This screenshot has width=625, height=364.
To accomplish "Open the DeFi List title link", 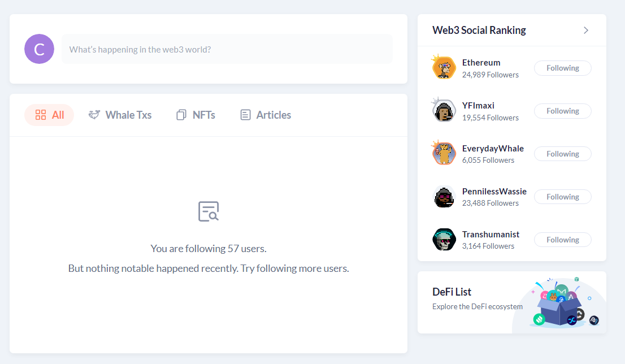I will [452, 292].
